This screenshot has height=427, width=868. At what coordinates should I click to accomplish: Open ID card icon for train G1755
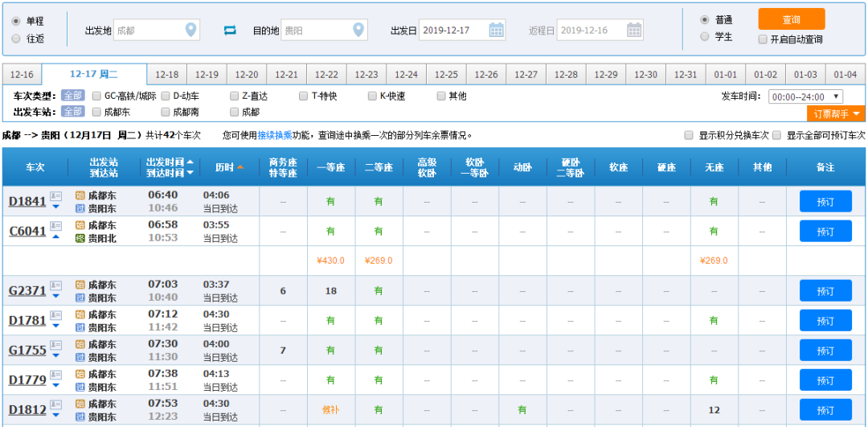point(56,345)
